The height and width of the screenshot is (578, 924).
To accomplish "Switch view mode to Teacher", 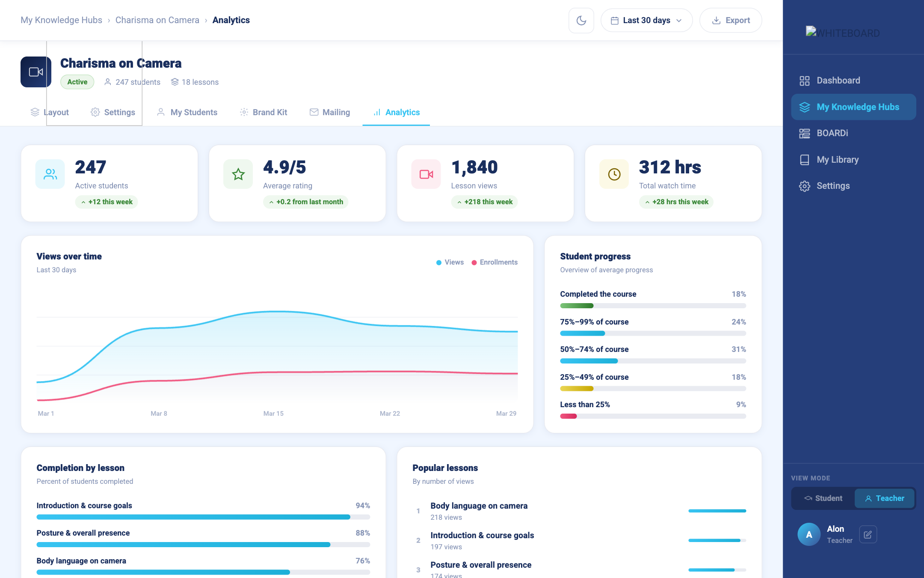I will coord(884,498).
